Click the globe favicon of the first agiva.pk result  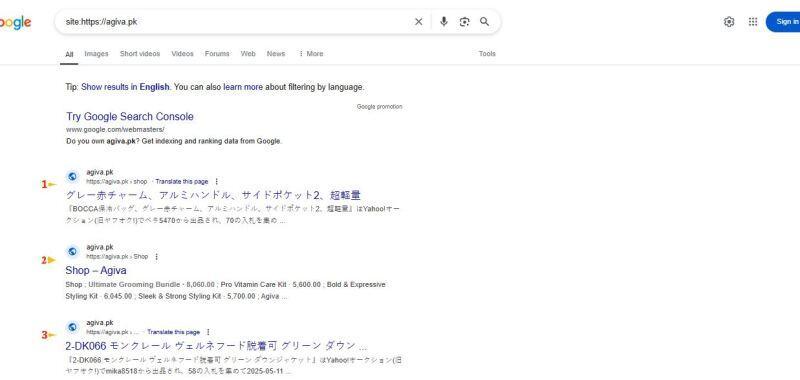click(x=72, y=176)
